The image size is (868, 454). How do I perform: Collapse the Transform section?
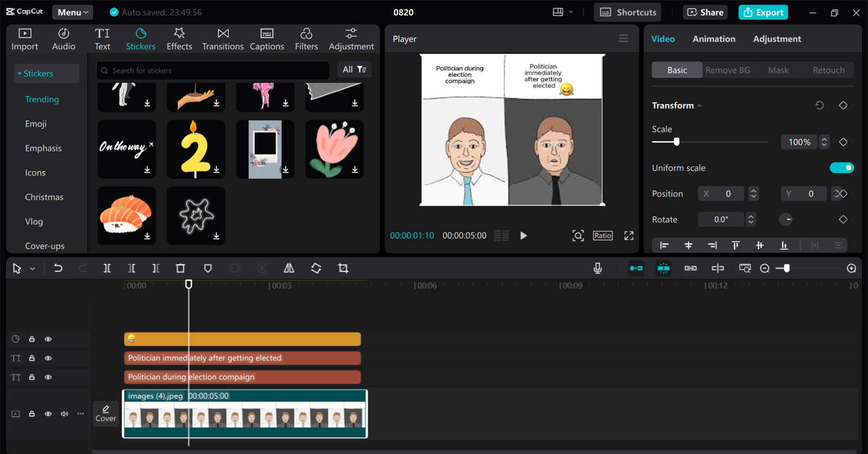pos(699,106)
